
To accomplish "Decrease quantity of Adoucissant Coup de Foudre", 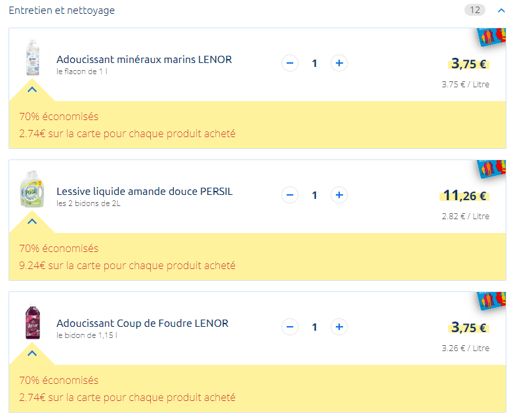I will [290, 327].
